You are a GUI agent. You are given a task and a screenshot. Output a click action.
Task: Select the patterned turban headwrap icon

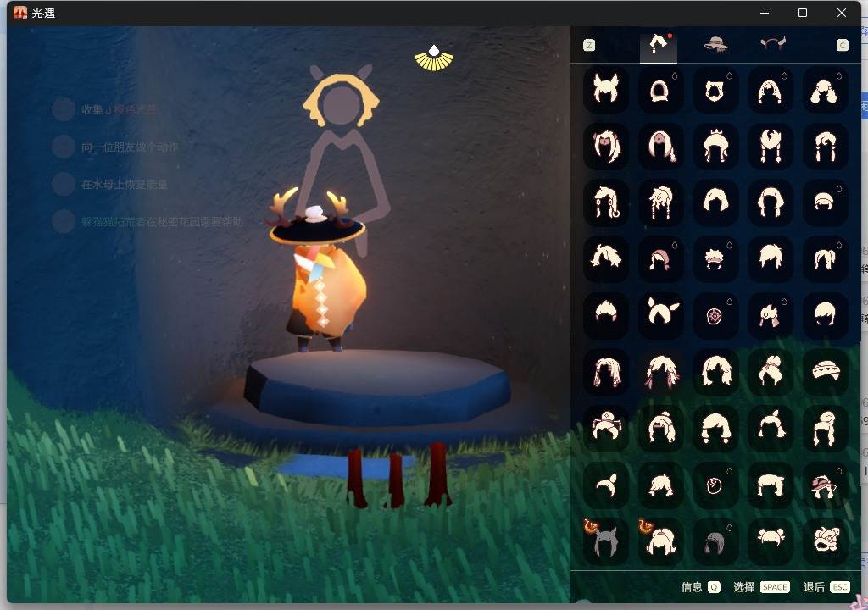(x=824, y=371)
